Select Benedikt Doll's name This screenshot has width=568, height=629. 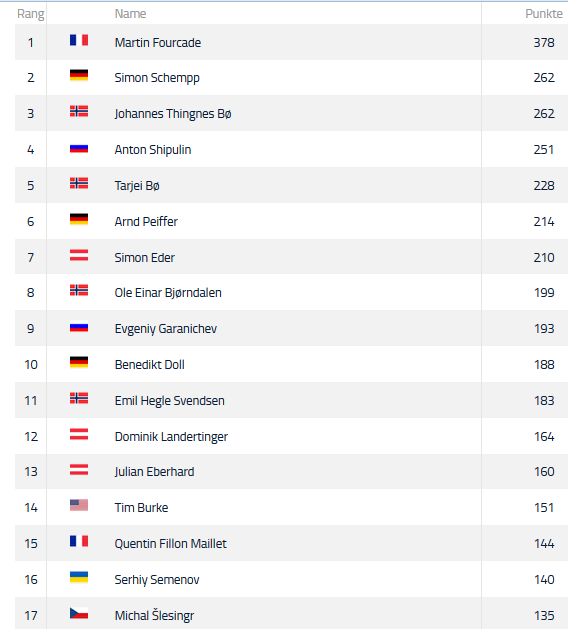(x=150, y=365)
